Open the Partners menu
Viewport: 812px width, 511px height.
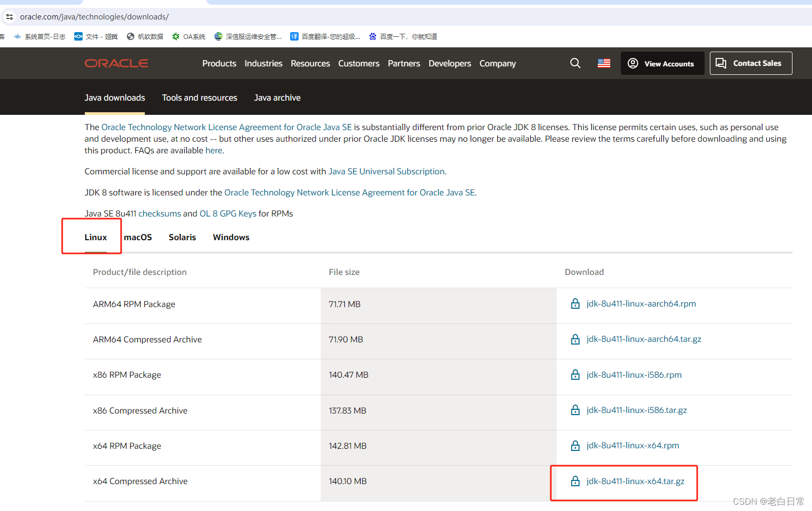coord(404,63)
